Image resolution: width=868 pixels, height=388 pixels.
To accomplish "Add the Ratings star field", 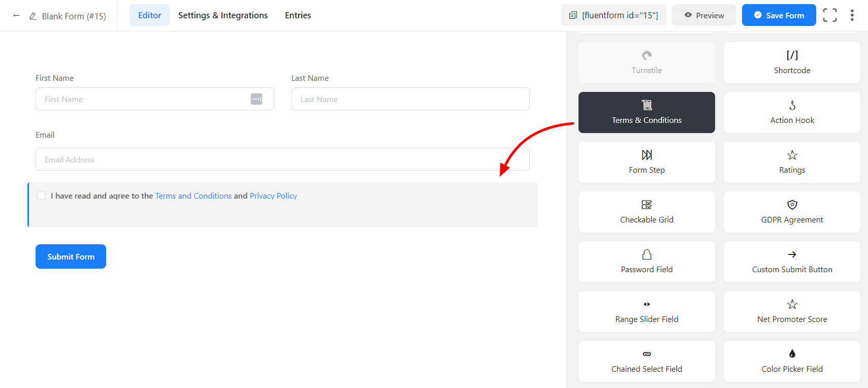I will (791, 162).
